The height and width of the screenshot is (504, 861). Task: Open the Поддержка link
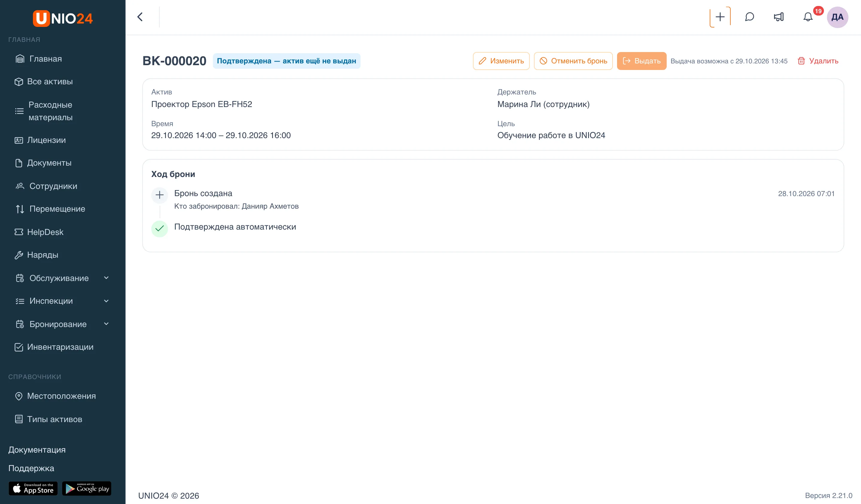pyautogui.click(x=31, y=468)
